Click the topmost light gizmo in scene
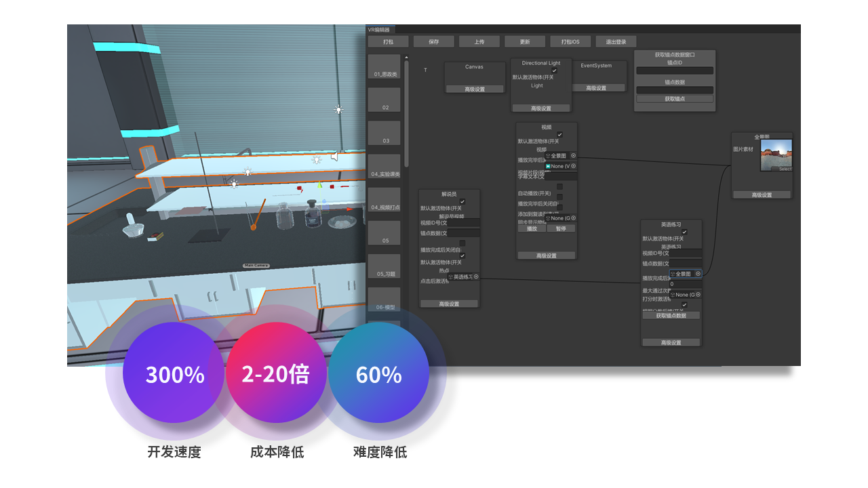The height and width of the screenshot is (488, 868). click(338, 109)
